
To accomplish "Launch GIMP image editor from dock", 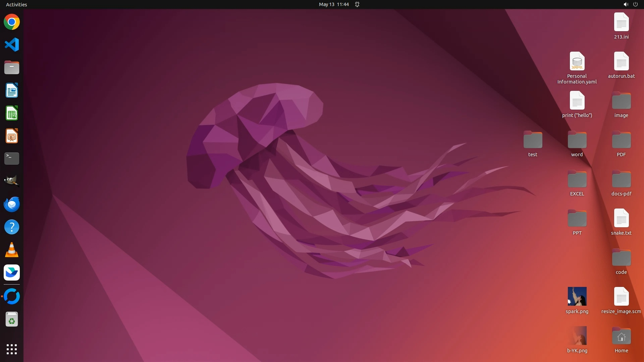I will [12, 181].
